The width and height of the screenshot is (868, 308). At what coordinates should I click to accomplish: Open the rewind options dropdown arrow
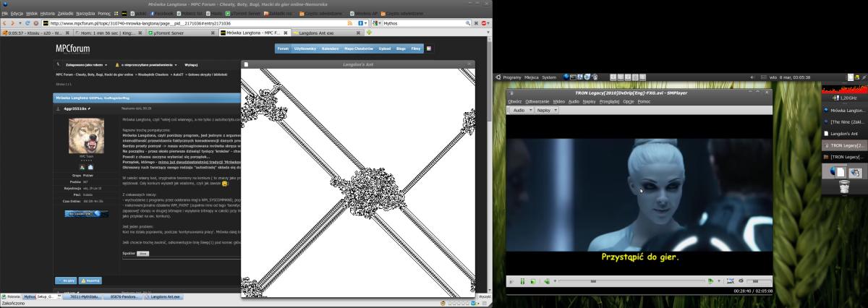556,281
